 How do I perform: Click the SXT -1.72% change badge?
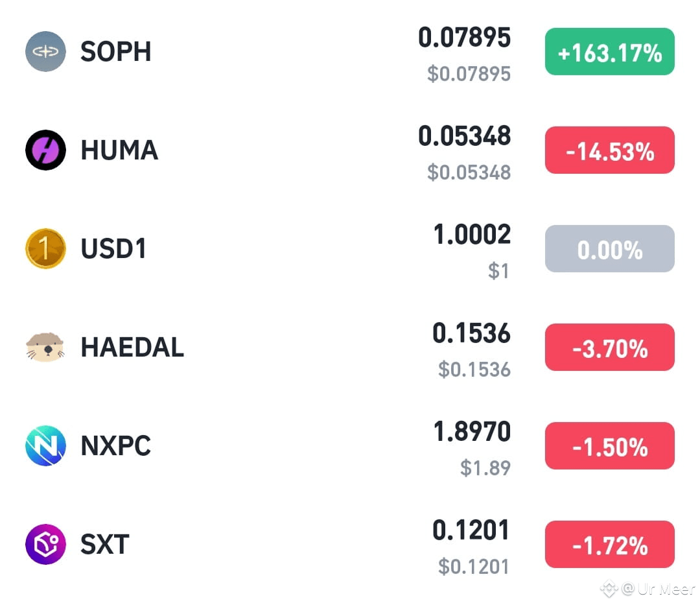[x=609, y=544]
